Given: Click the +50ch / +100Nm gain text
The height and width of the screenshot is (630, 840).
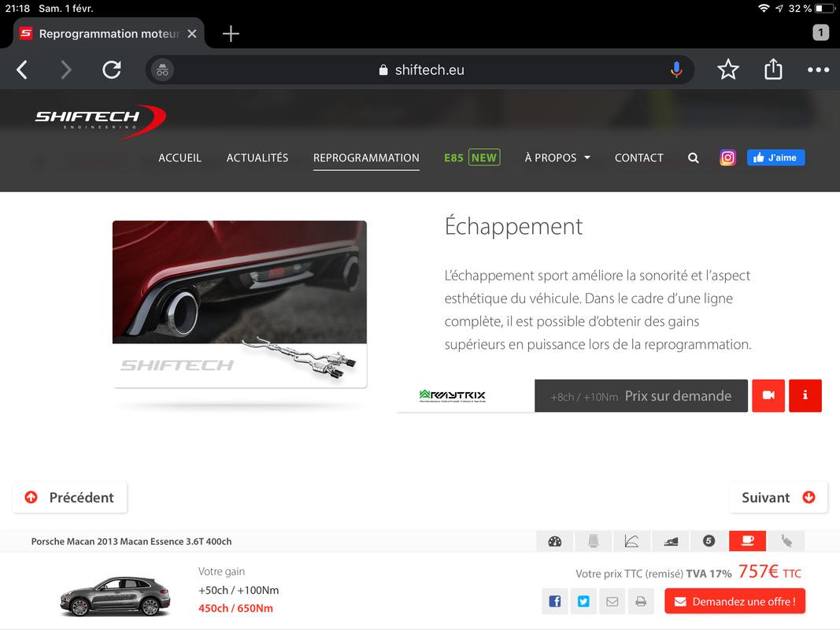Looking at the screenshot, I should point(239,591).
